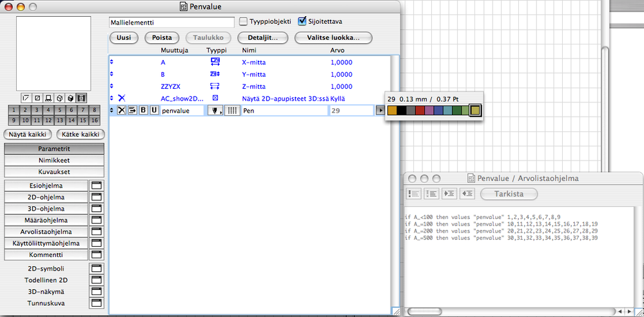
Task: Click the Poista button
Action: 162,37
